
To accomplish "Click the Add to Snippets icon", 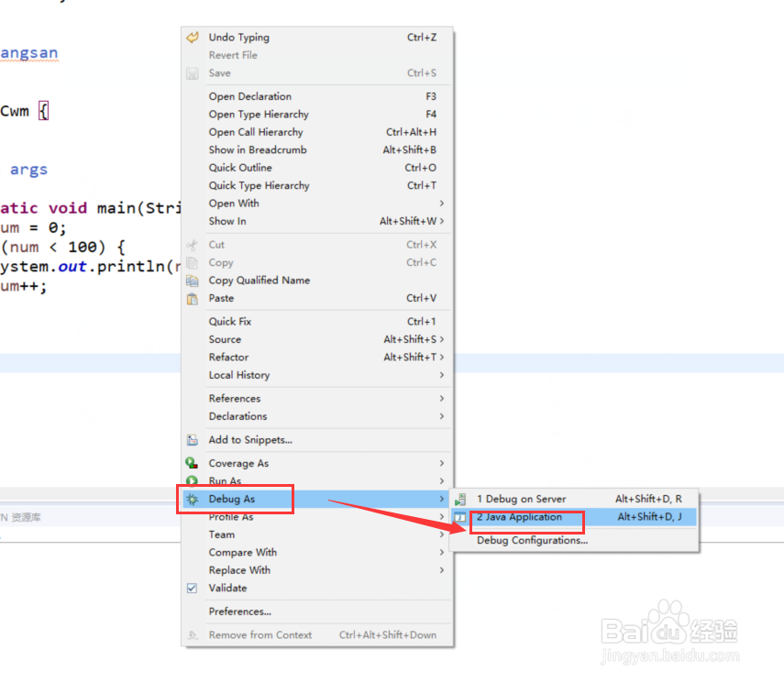I will pyautogui.click(x=192, y=440).
